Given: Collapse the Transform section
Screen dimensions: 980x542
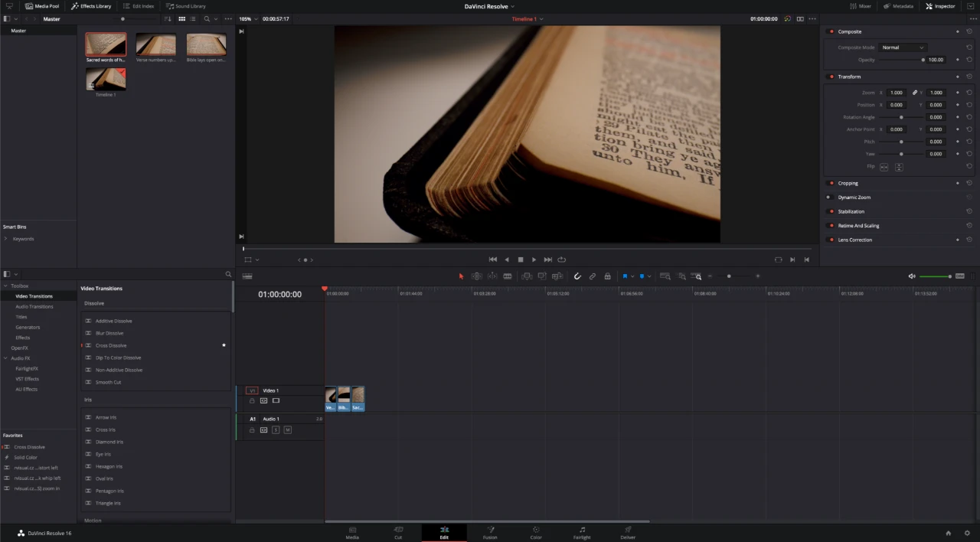Looking at the screenshot, I should (849, 77).
